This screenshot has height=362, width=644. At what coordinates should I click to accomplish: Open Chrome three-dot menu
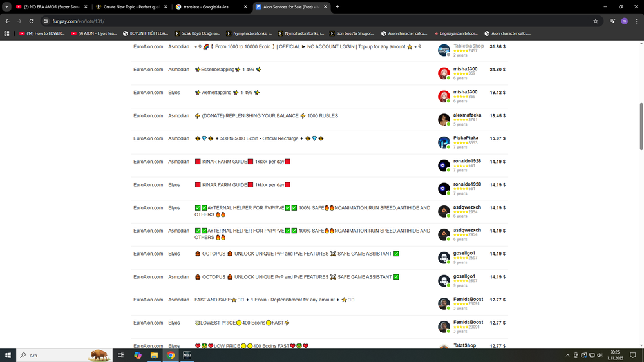(637, 21)
